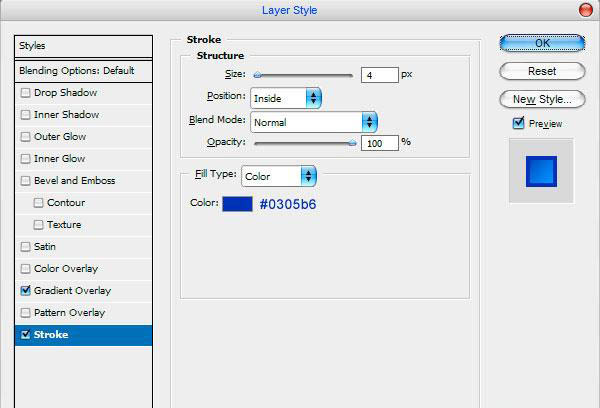Enable the Color Overlay checkbox
The height and width of the screenshot is (408, 600).
point(25,269)
